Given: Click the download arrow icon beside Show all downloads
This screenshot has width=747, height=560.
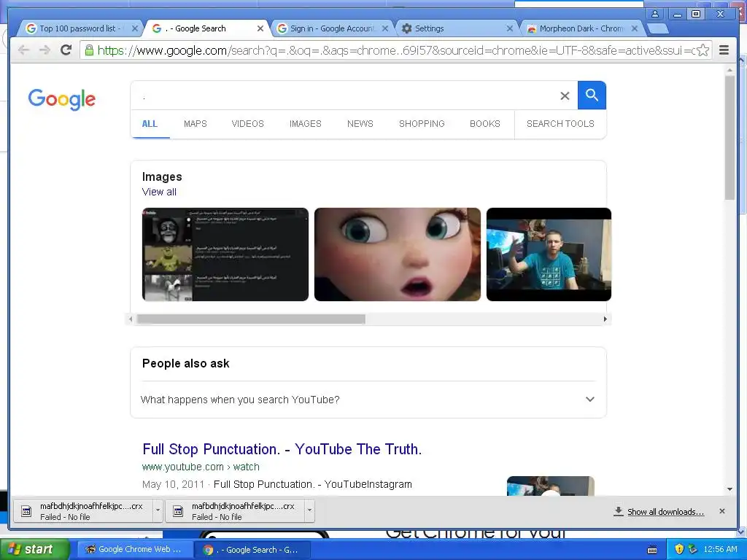Looking at the screenshot, I should 619,511.
